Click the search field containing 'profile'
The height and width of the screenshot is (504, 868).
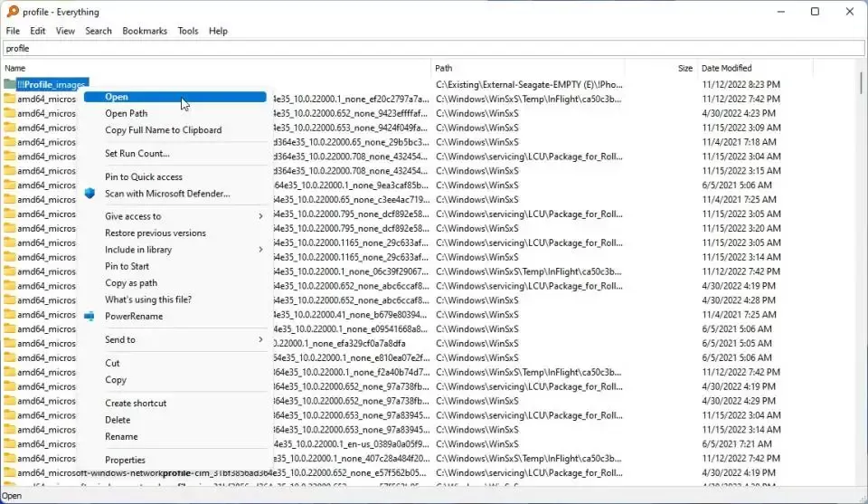pyautogui.click(x=434, y=48)
